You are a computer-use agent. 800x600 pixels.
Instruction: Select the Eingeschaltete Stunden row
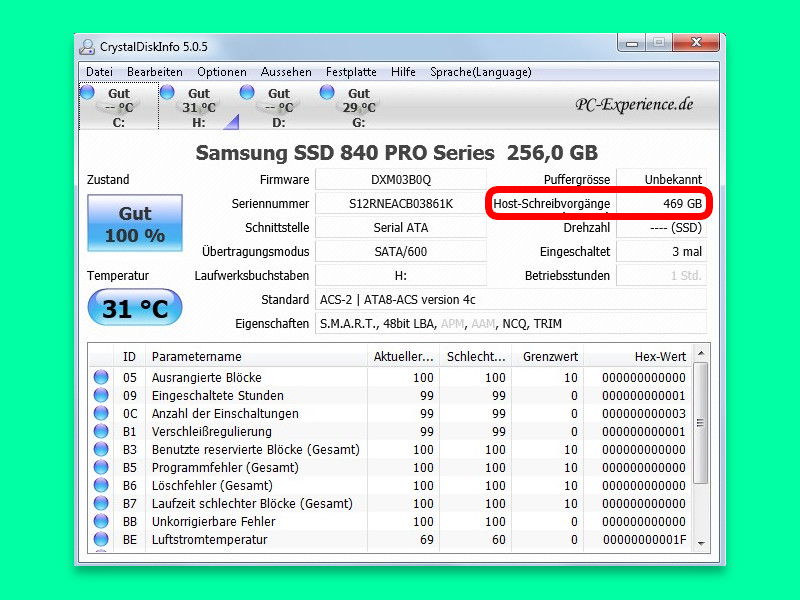(390, 395)
